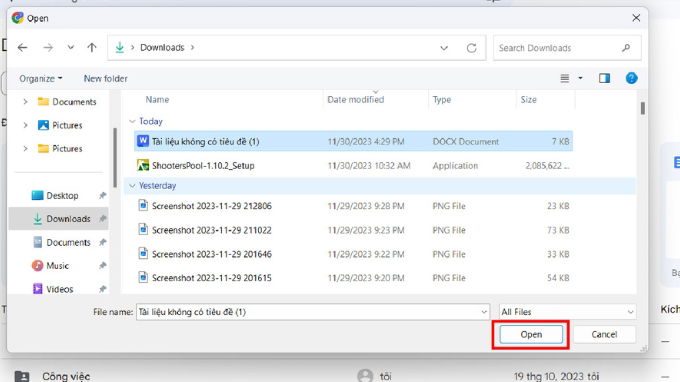Open Pictures with blue picture icon

[60, 125]
